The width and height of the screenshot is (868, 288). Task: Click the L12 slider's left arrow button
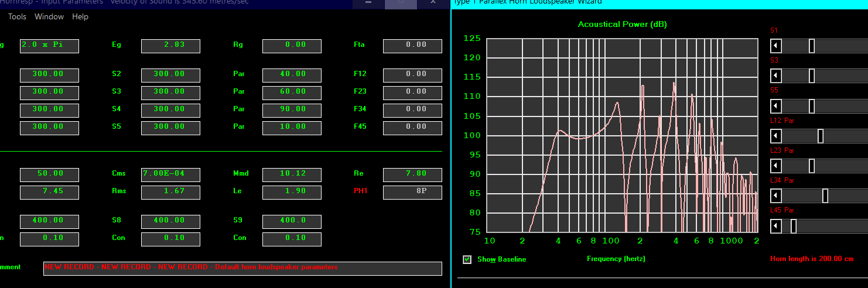[x=776, y=136]
